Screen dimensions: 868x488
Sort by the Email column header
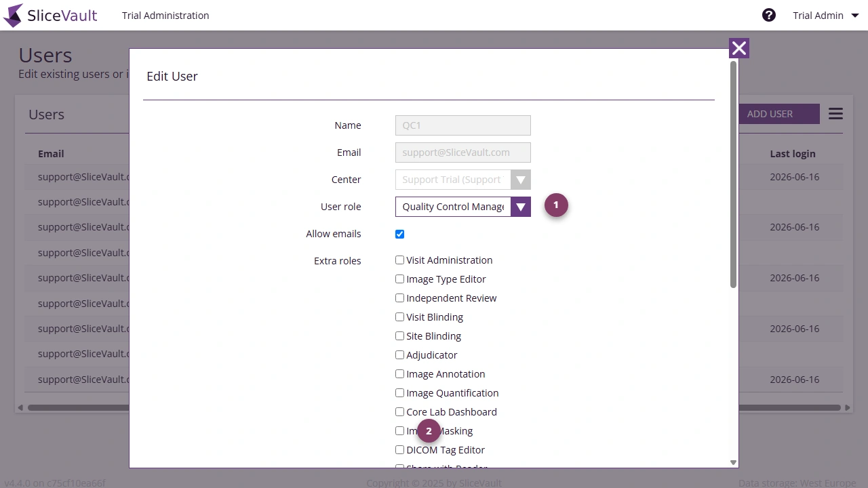(x=51, y=154)
